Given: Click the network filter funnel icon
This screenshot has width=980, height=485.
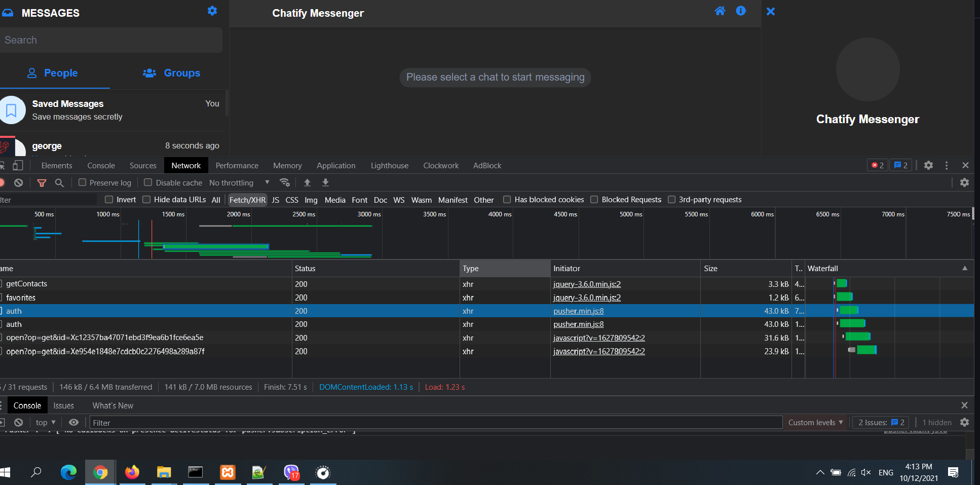Looking at the screenshot, I should pos(42,182).
